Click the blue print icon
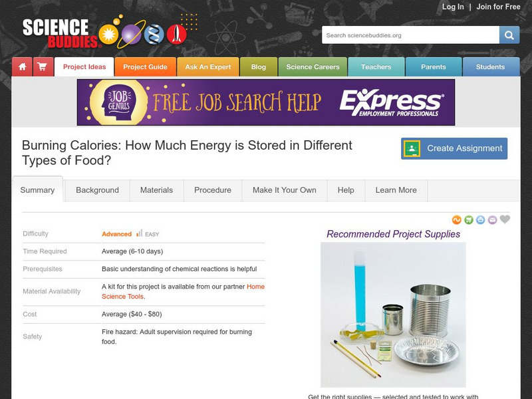 (480, 220)
